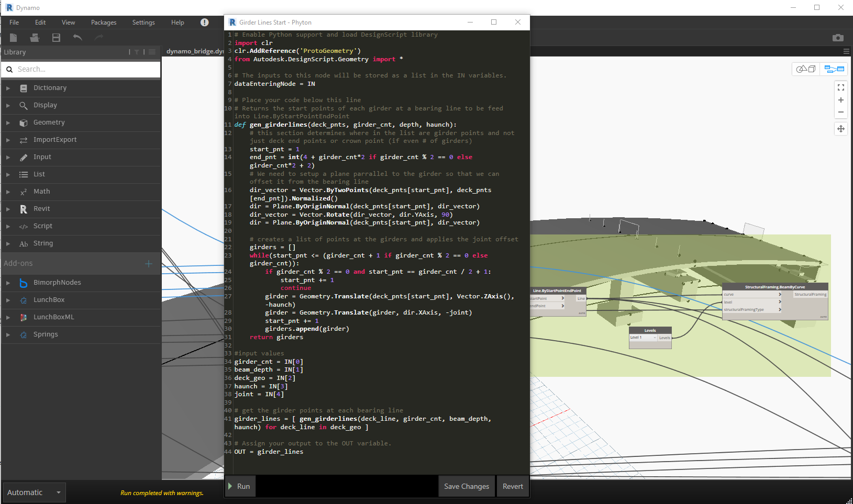This screenshot has height=504, width=853.
Task: Expand the Script category arrow
Action: 8,226
